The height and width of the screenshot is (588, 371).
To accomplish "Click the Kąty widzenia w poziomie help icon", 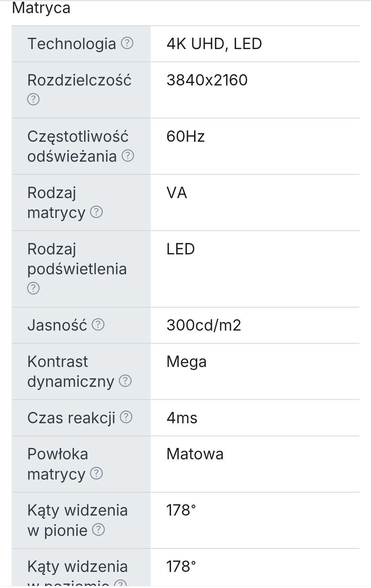I will pyautogui.click(x=120, y=584).
